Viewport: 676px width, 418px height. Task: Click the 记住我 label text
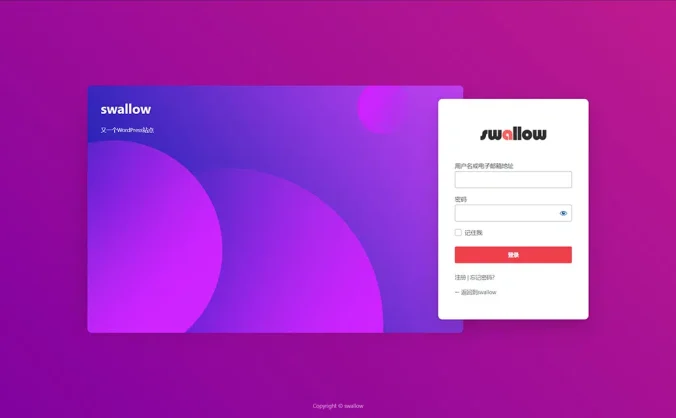click(x=473, y=233)
